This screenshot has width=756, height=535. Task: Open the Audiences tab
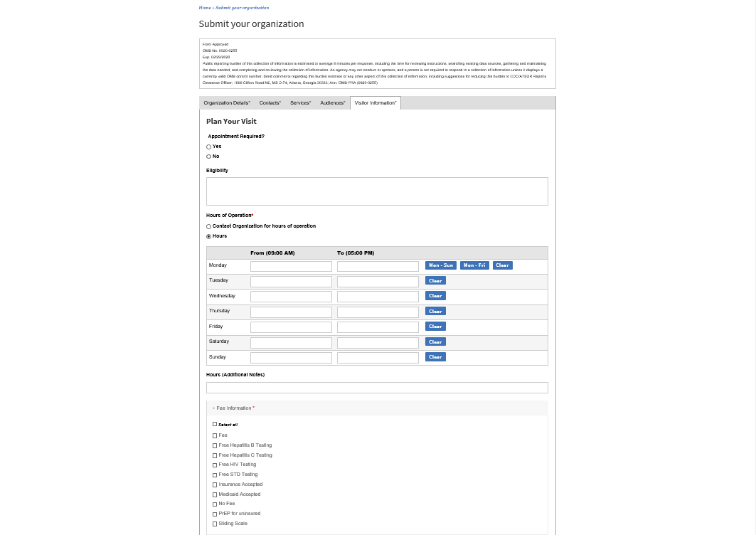332,103
